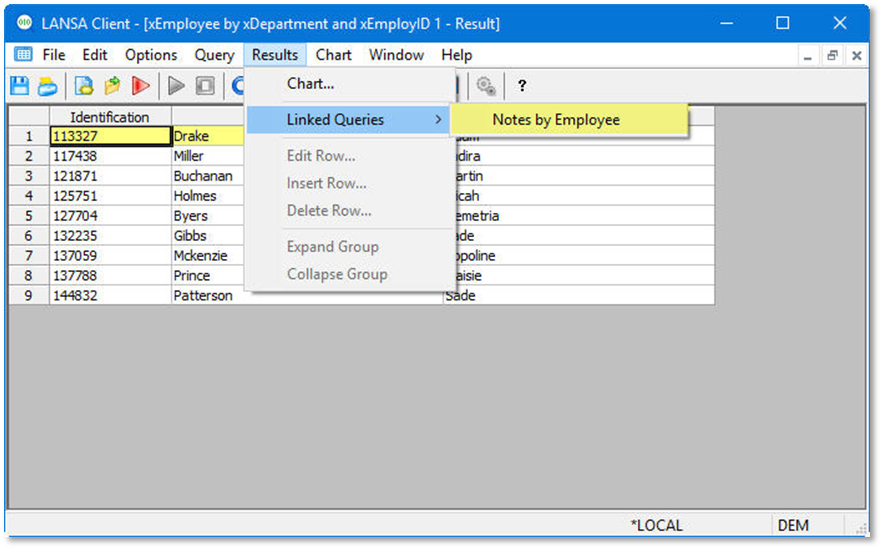Click the surname cell Miller
The image size is (882, 549).
[x=208, y=156]
